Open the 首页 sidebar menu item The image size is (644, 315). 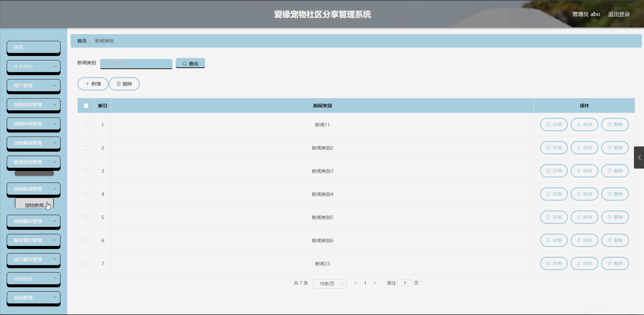pos(33,47)
